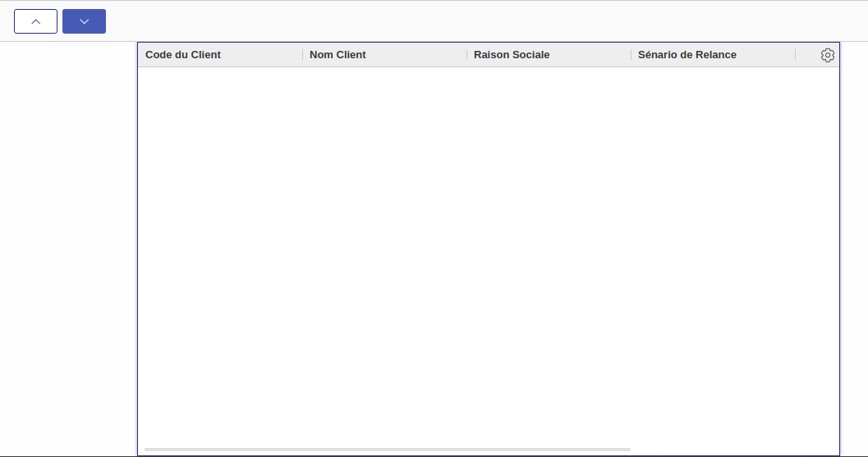Click the down chevron navigation button
The height and width of the screenshot is (457, 868).
[84, 21]
